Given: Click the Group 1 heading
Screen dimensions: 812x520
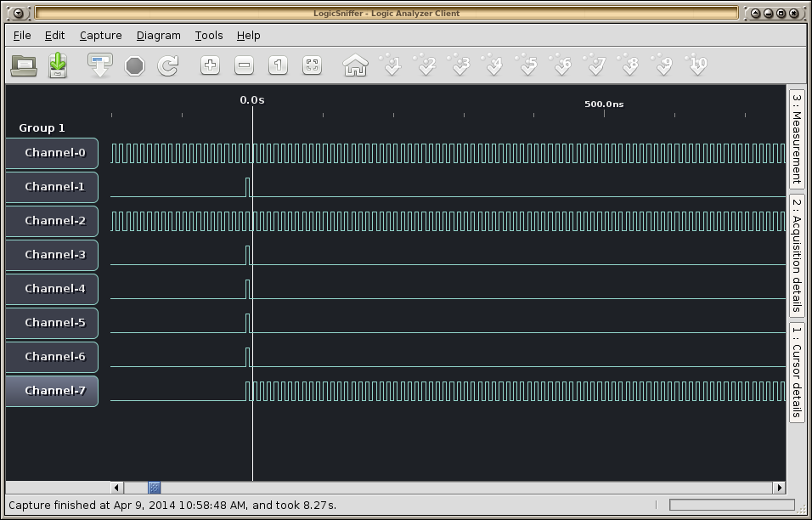Looking at the screenshot, I should pos(42,128).
